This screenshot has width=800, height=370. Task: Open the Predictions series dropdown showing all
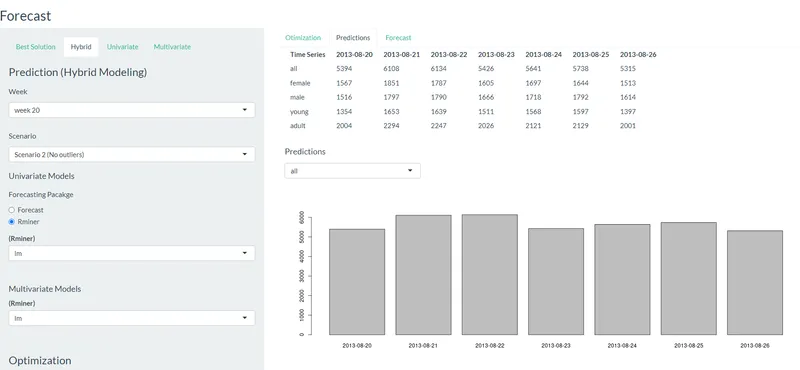tap(353, 171)
